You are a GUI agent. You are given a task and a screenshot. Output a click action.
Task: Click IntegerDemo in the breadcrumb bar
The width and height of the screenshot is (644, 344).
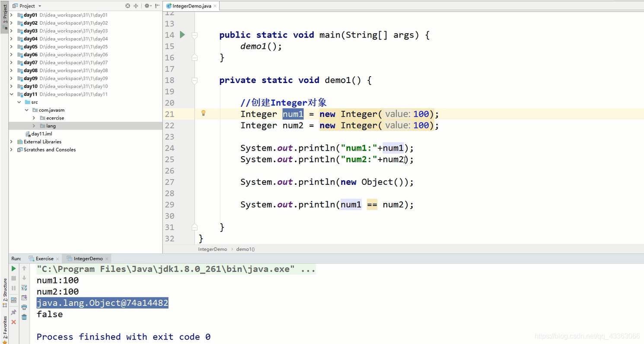coord(213,249)
